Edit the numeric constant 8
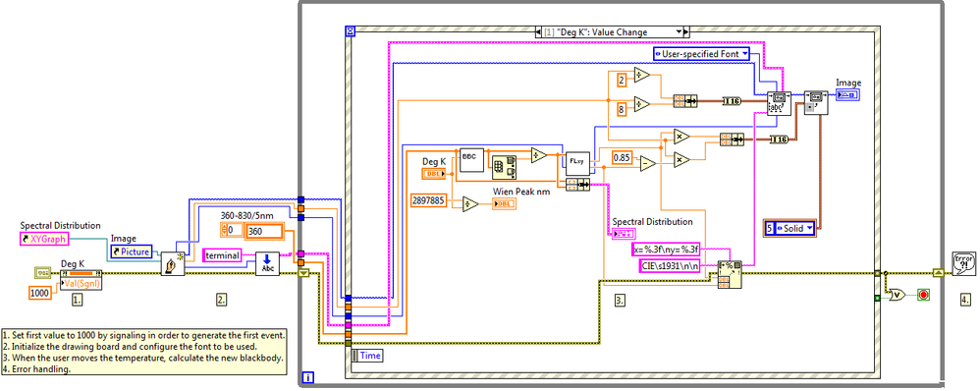980x391 pixels. coord(622,108)
